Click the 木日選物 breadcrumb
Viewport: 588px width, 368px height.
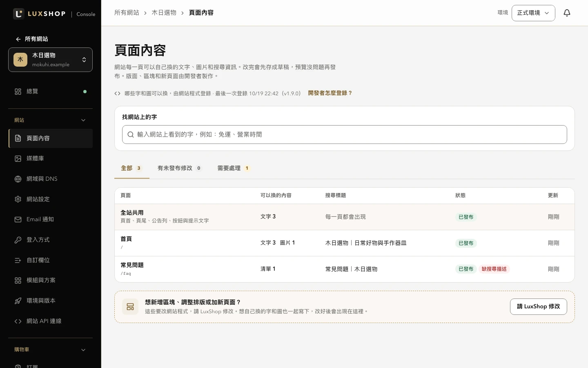pyautogui.click(x=164, y=13)
